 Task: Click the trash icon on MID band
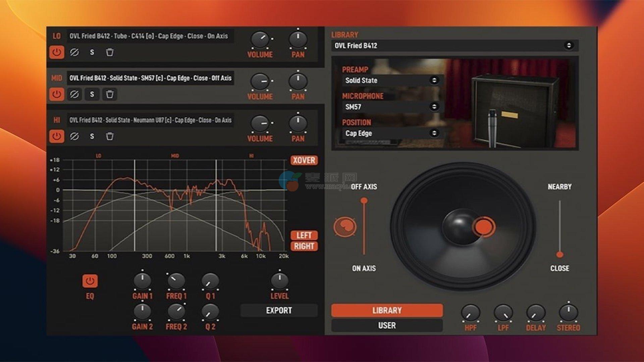pyautogui.click(x=110, y=94)
